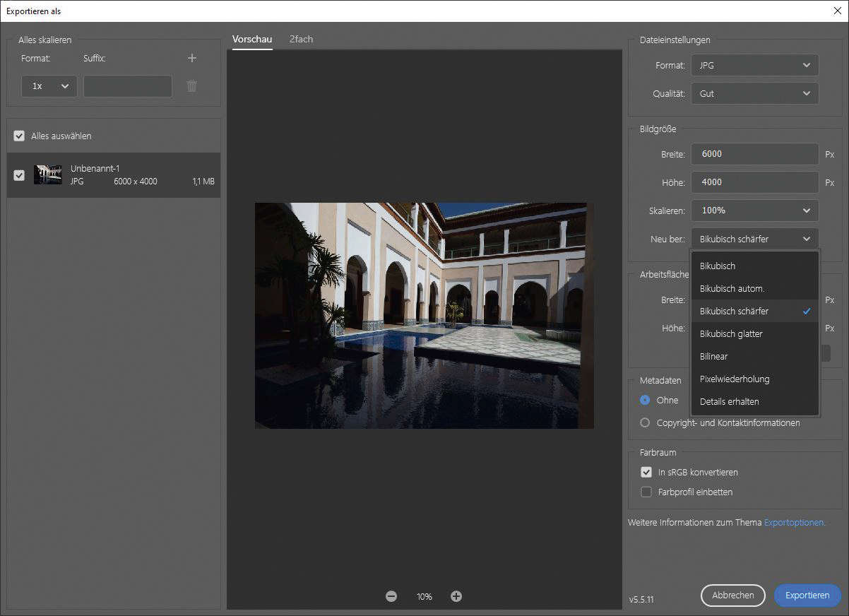The width and height of the screenshot is (849, 616).
Task: Choose Bilinear from the resample list
Action: pos(713,356)
